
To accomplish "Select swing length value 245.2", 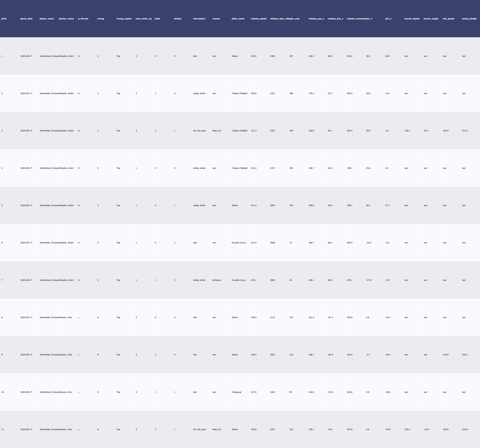I will [x=464, y=355].
